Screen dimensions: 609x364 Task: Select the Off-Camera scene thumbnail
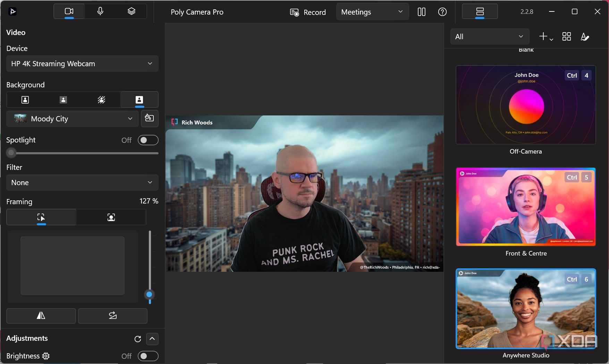(526, 105)
